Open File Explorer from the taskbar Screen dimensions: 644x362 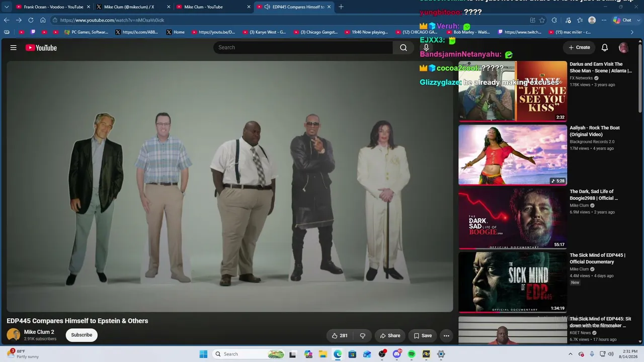pyautogui.click(x=323, y=354)
